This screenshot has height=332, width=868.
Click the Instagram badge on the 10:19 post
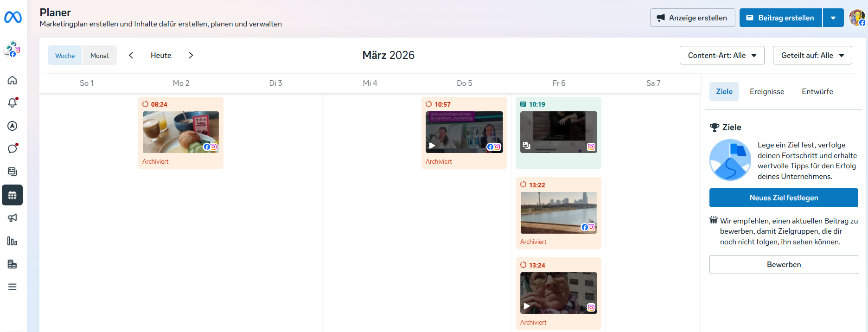[x=591, y=147]
